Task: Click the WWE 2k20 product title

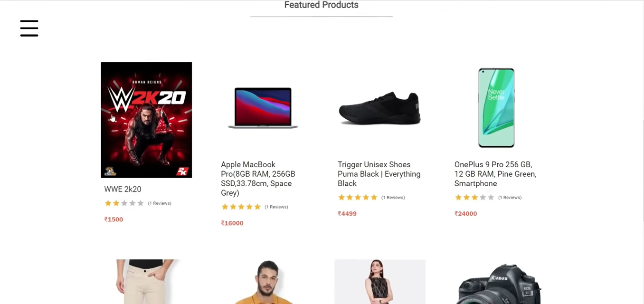Action: (x=123, y=189)
